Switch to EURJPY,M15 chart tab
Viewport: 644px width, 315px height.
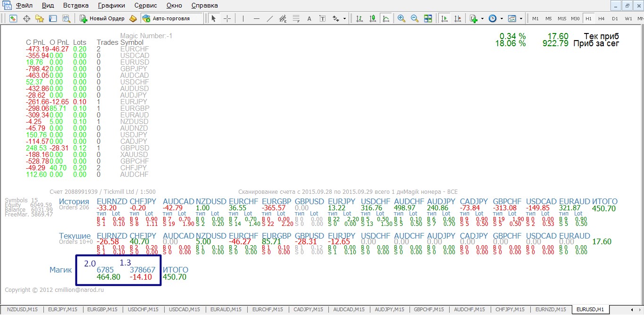63,309
